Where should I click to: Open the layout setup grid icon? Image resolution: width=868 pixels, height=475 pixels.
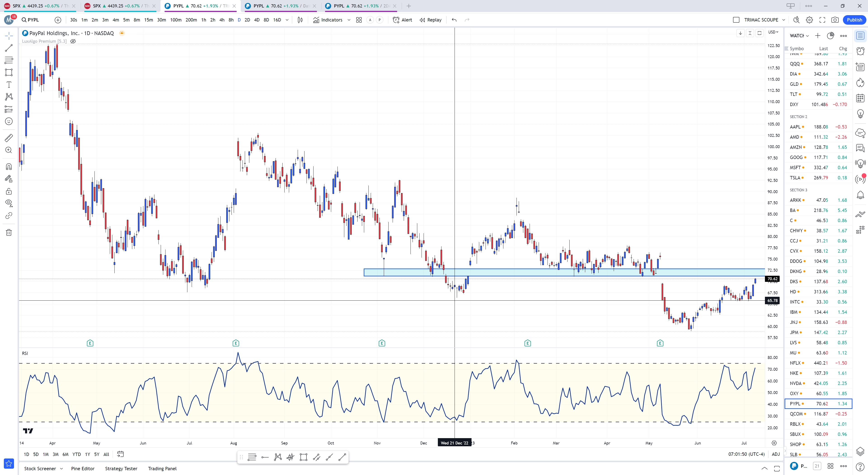click(359, 20)
